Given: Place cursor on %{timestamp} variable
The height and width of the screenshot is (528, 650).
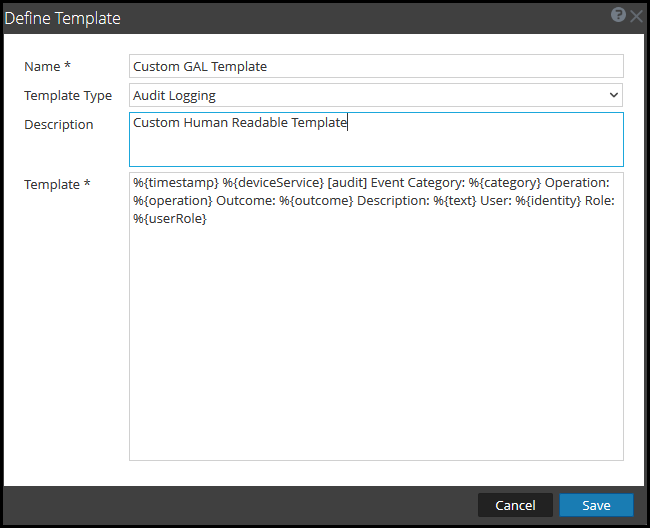Looking at the screenshot, I should (x=175, y=183).
